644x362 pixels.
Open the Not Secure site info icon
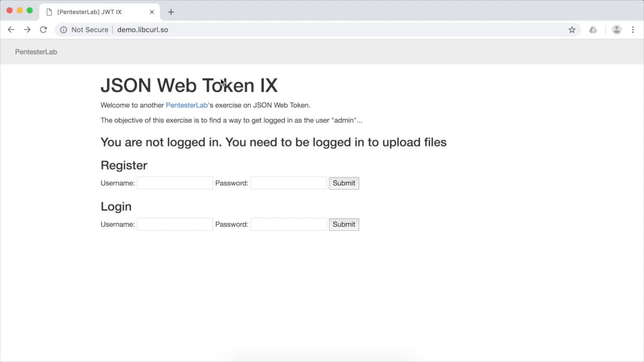[x=63, y=30]
